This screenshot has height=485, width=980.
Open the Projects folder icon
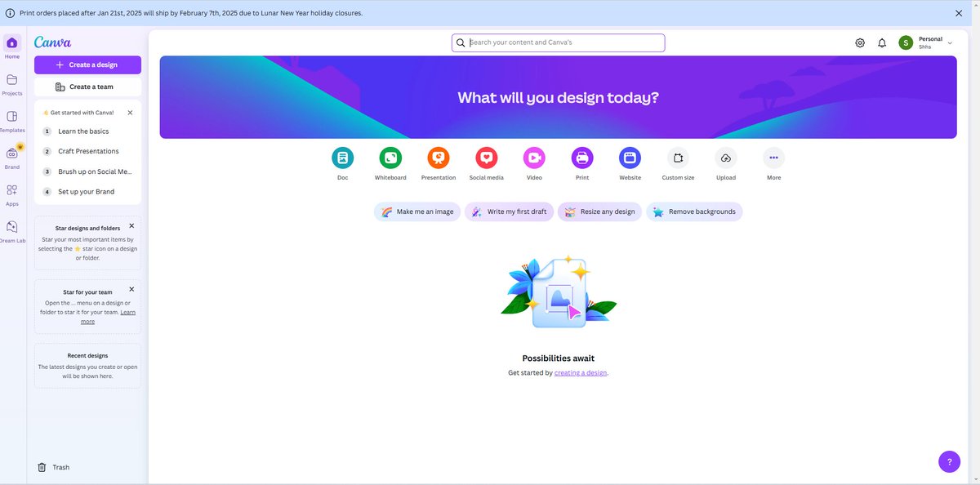11,80
